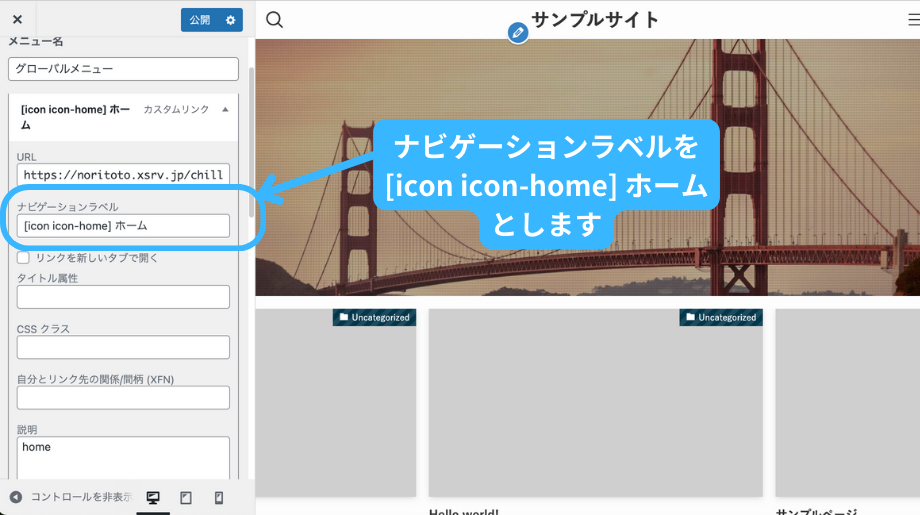Click the first Uncategorized category badge

[374, 317]
